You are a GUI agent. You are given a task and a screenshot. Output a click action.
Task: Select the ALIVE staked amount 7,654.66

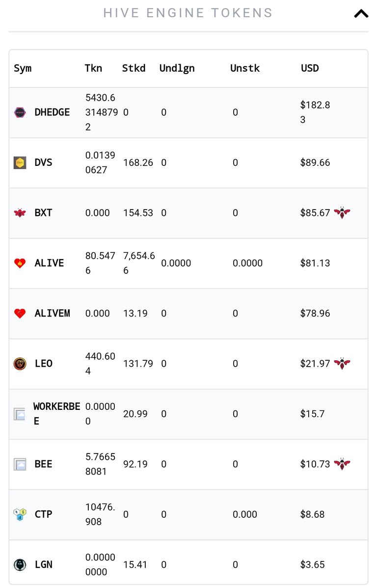tap(139, 263)
